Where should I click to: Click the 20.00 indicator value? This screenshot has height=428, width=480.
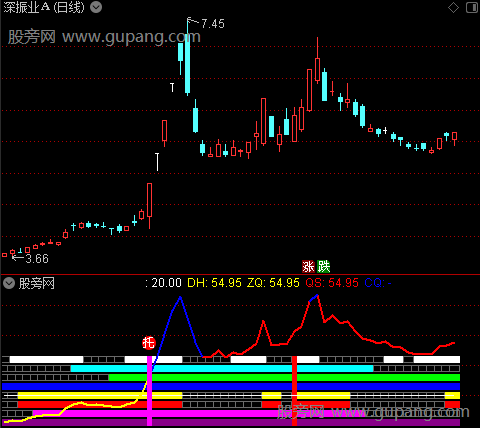[x=166, y=283]
